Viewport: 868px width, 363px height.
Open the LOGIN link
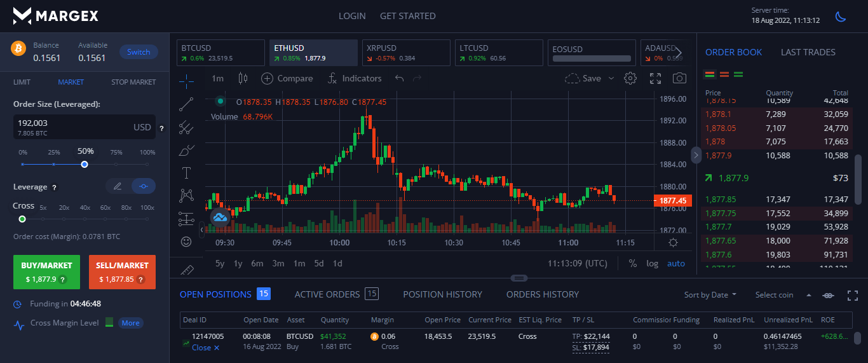coord(352,16)
